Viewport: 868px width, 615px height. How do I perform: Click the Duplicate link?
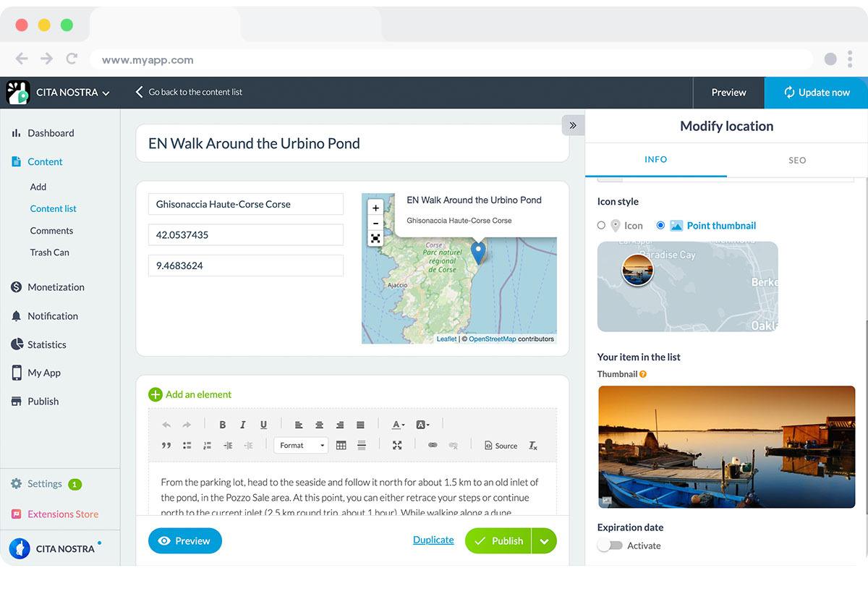pos(433,540)
